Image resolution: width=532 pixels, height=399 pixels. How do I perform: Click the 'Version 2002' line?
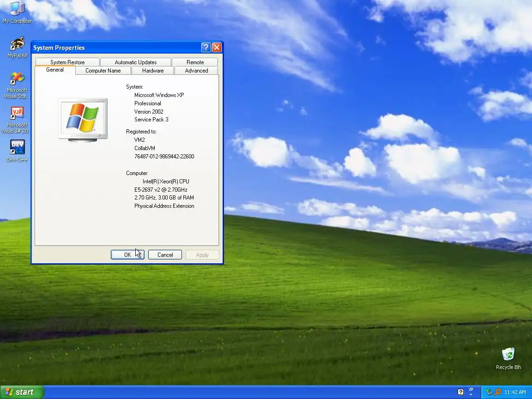pyautogui.click(x=149, y=112)
